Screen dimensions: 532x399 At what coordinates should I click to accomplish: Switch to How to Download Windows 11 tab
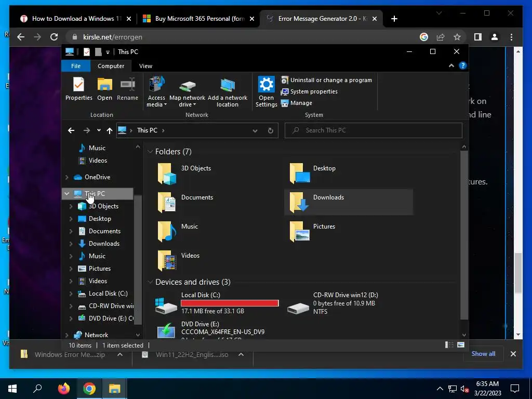coord(76,19)
